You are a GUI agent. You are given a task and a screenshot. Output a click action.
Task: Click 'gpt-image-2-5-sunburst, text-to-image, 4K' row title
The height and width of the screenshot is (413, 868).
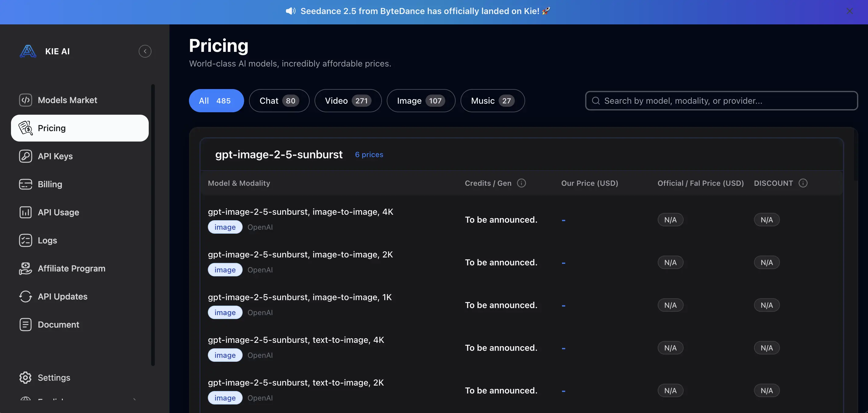296,340
